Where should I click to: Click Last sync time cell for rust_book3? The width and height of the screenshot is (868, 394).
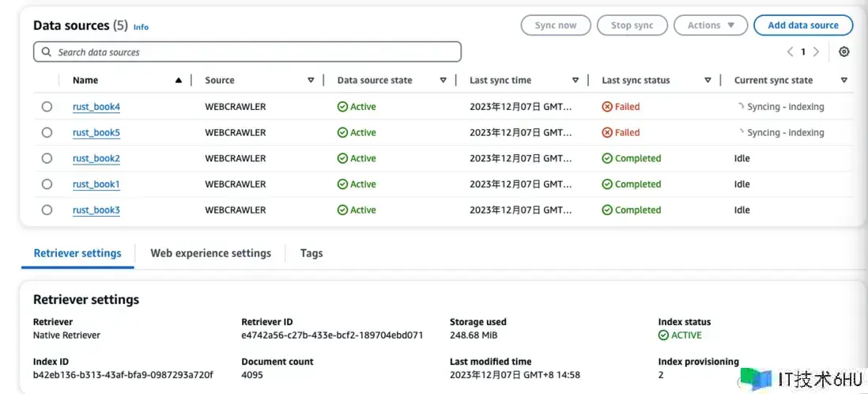521,210
